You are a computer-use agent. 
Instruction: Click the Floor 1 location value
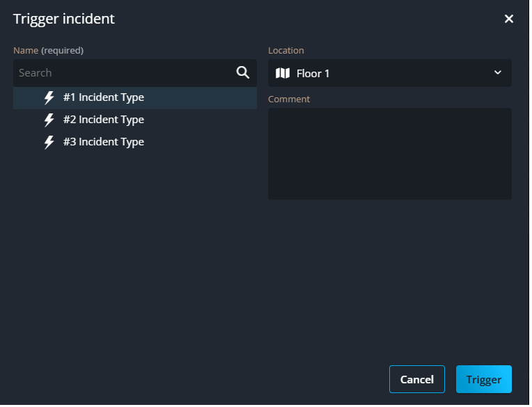[314, 74]
